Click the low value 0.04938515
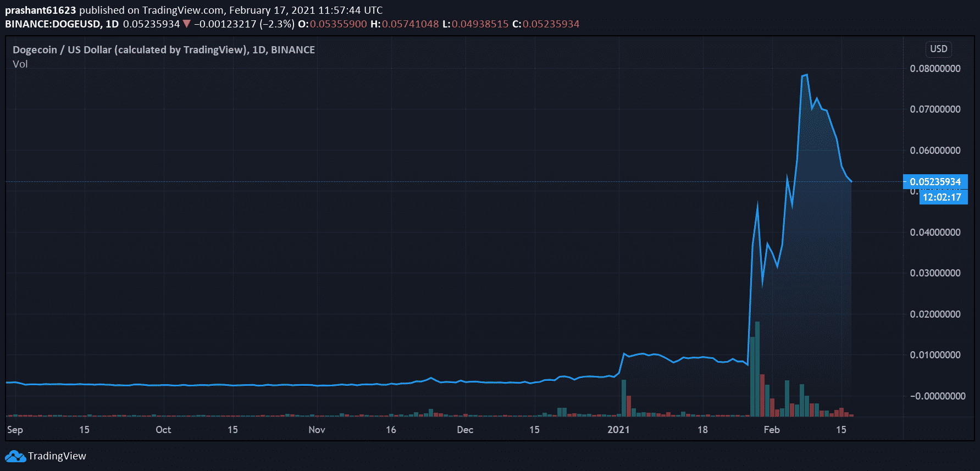This screenshot has width=980, height=471. click(480, 24)
